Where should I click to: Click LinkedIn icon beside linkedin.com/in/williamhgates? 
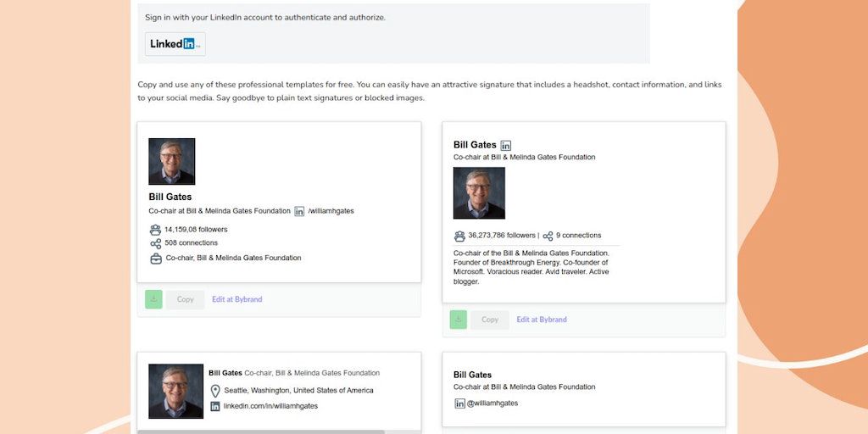click(x=215, y=407)
